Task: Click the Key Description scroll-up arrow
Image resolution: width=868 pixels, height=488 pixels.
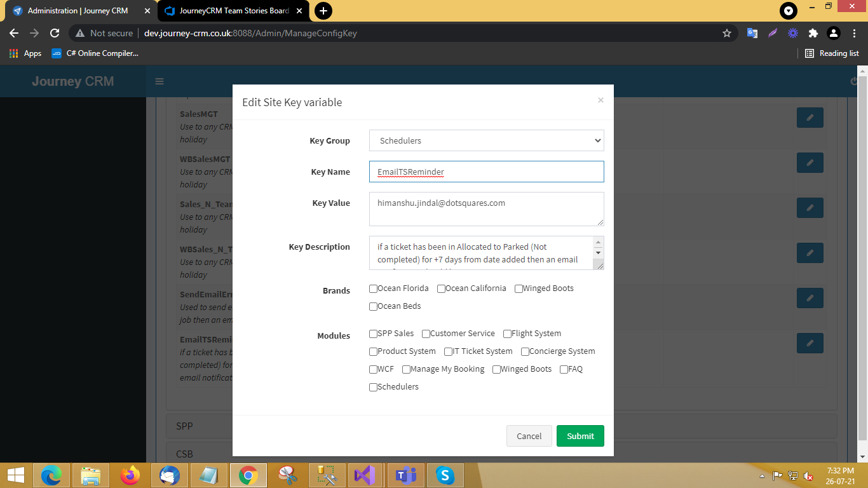Action: click(x=599, y=242)
